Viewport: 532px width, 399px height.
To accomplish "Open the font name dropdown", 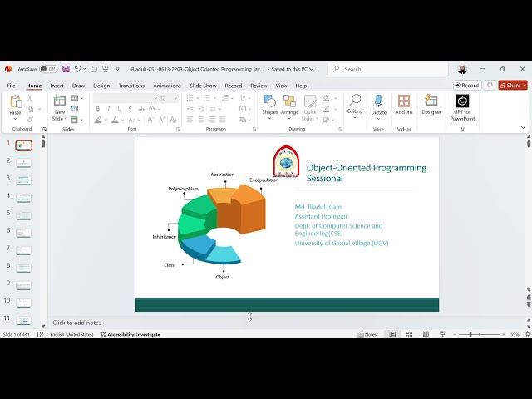I will [155, 98].
